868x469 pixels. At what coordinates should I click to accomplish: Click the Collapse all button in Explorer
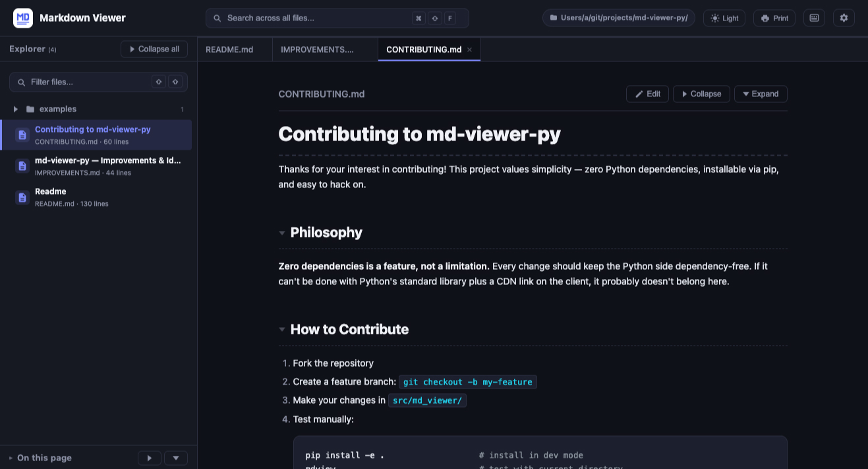154,49
